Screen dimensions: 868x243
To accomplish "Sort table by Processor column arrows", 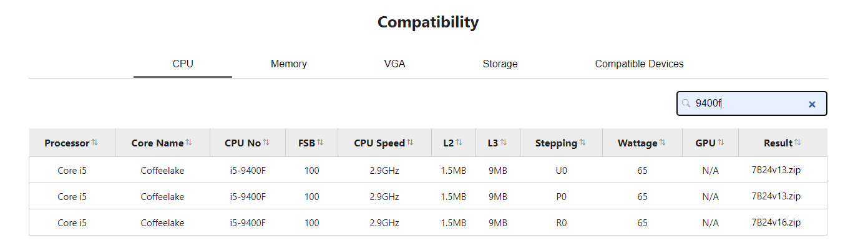I will point(95,143).
